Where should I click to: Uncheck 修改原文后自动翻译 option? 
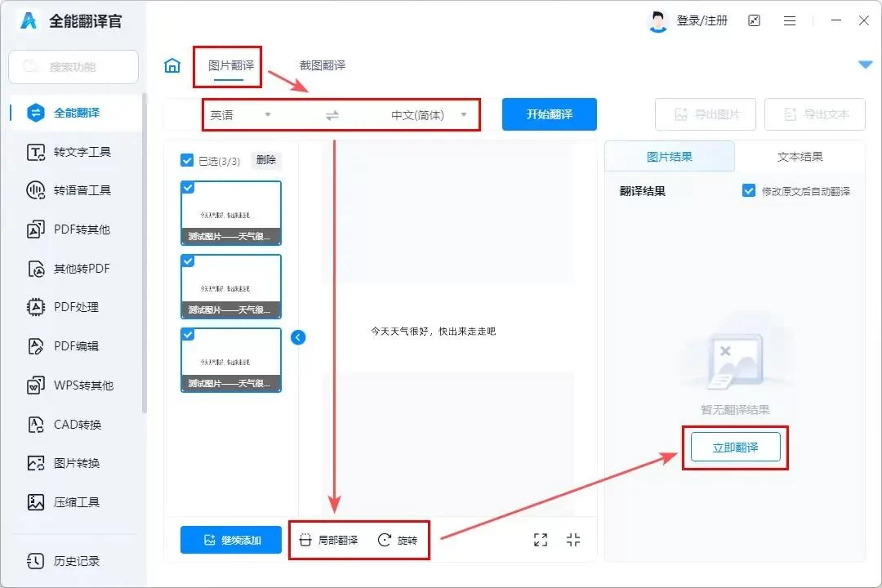tap(749, 191)
